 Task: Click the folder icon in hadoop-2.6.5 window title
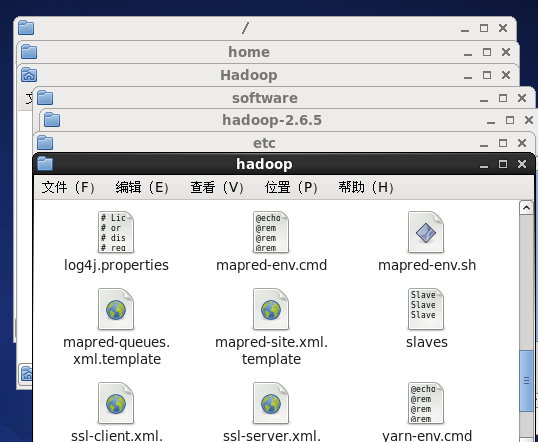[52, 120]
